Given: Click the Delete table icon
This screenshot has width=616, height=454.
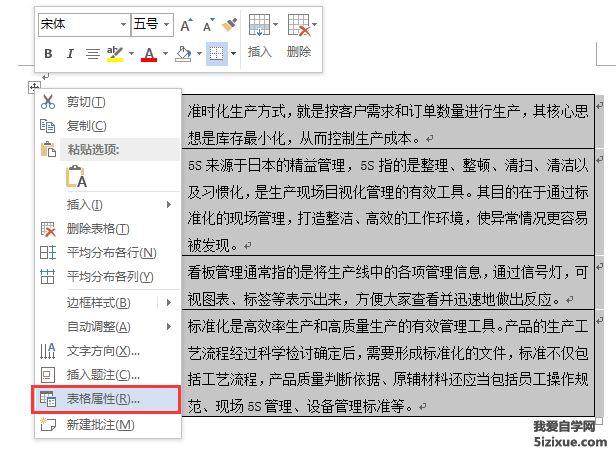Looking at the screenshot, I should pos(299,25).
